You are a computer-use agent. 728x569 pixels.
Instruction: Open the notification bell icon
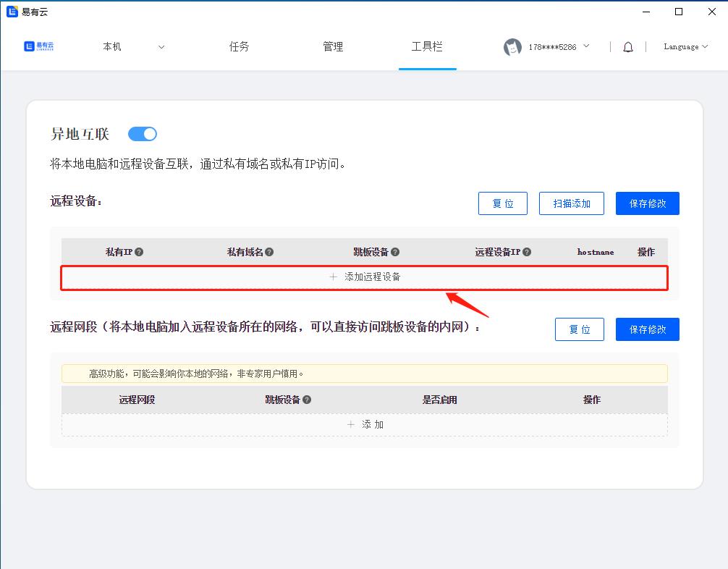pos(628,47)
